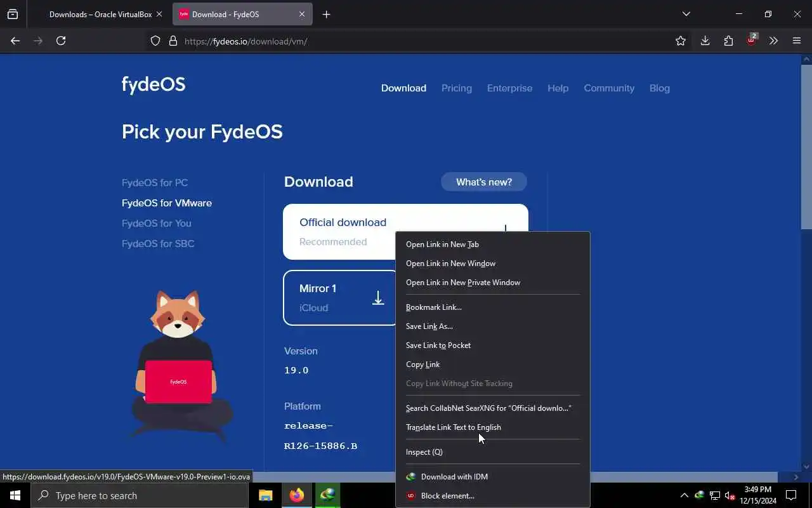The width and height of the screenshot is (812, 508).
Task: Visit the Community page
Action: [609, 88]
